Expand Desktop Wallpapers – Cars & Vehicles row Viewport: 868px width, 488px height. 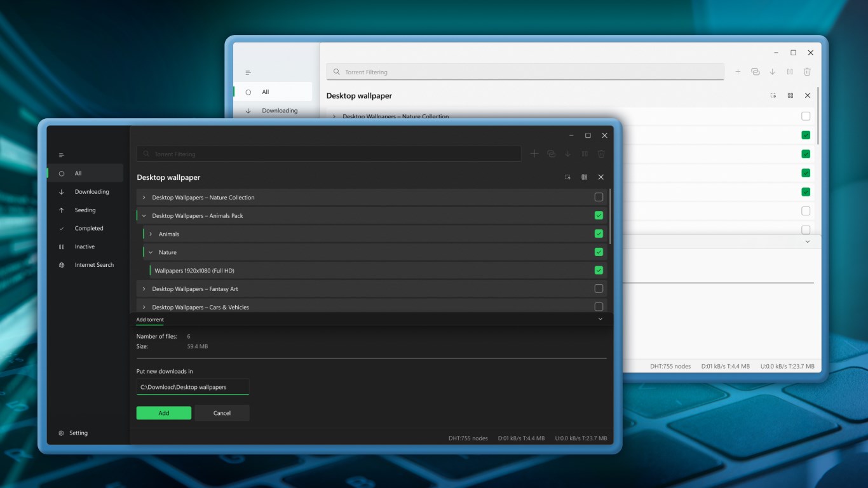[144, 308]
